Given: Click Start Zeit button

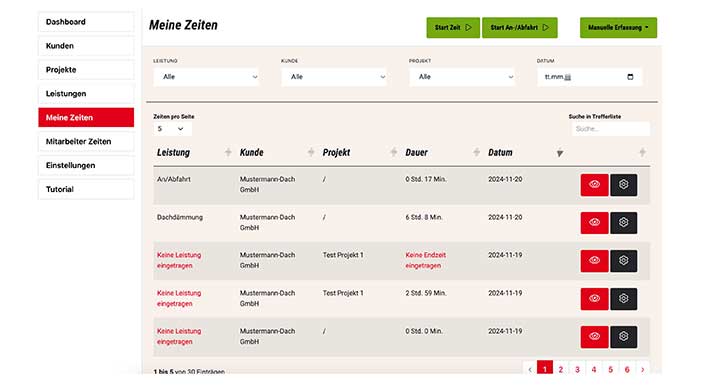Looking at the screenshot, I should (453, 27).
